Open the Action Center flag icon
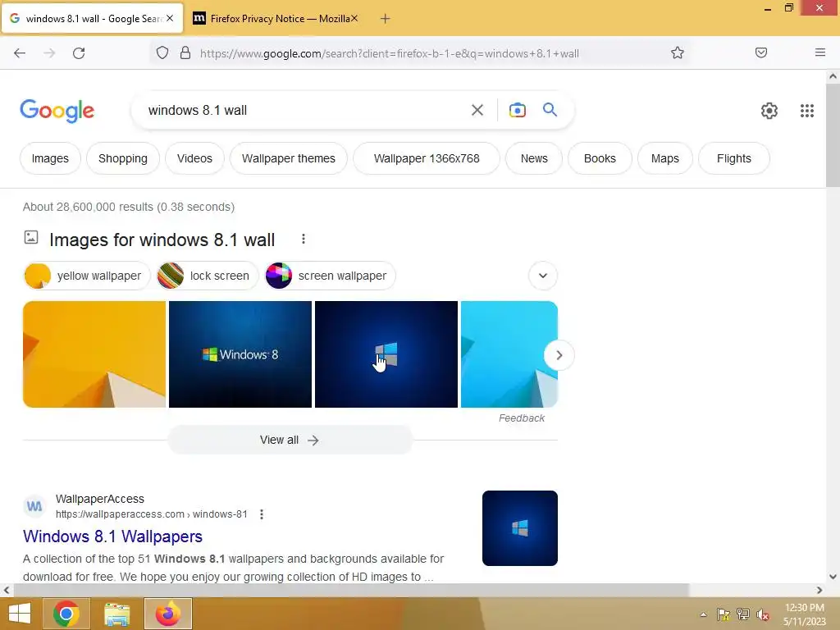 tap(724, 614)
